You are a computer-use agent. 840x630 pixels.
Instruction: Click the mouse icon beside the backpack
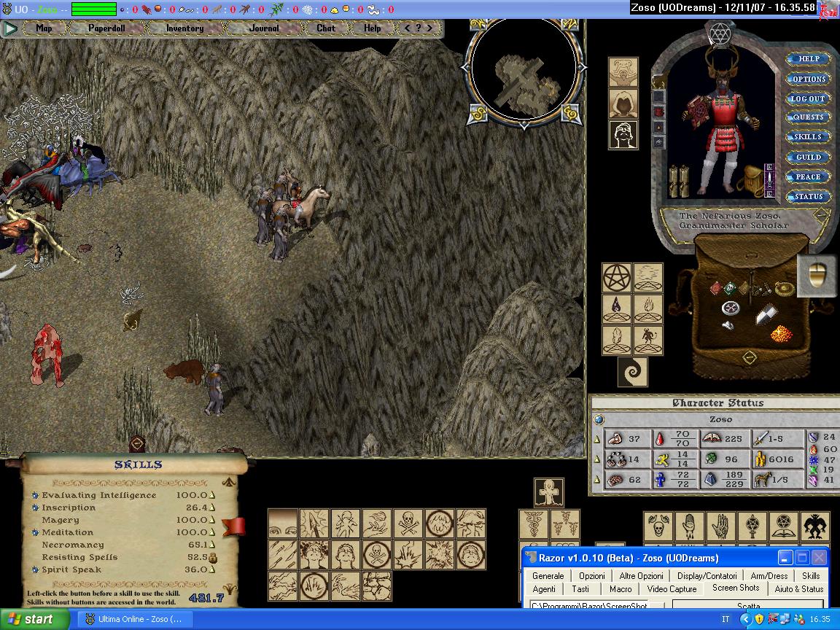tap(817, 276)
